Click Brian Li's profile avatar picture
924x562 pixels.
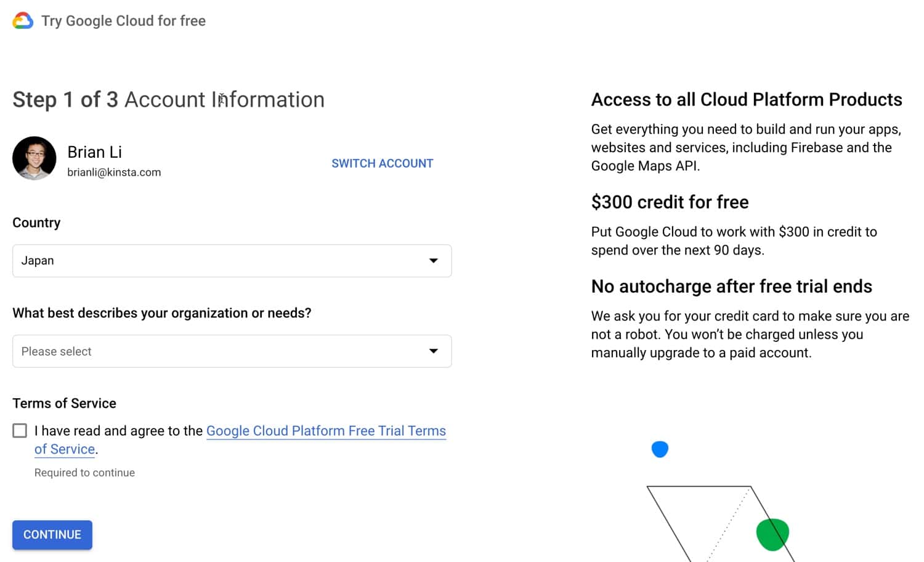click(34, 158)
